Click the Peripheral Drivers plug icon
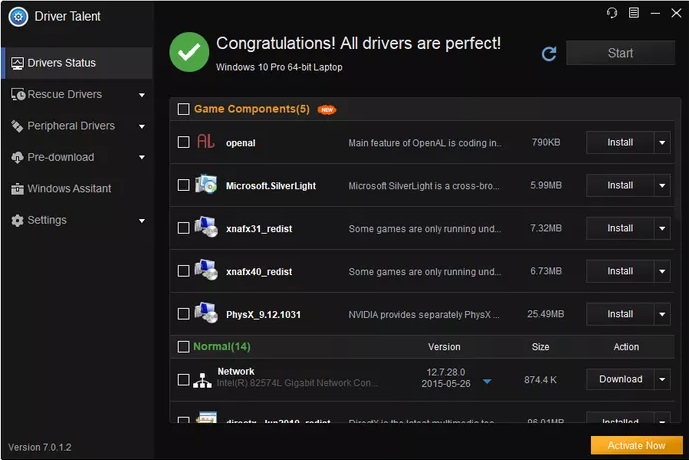689x460 pixels. click(x=17, y=126)
